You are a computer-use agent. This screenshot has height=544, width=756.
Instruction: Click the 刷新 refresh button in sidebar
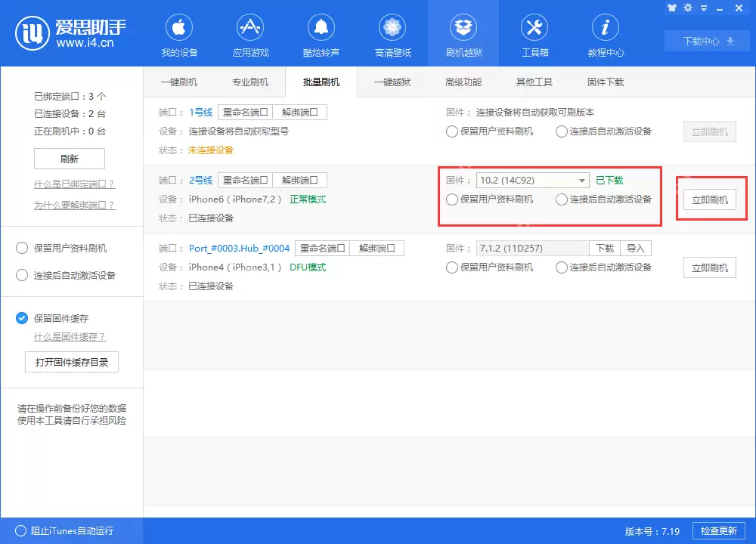point(70,159)
